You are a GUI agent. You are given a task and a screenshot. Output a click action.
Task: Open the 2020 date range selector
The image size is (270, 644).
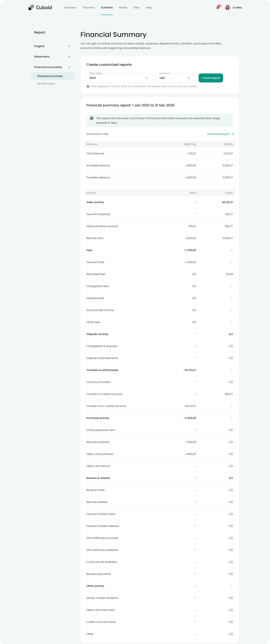[x=119, y=78]
